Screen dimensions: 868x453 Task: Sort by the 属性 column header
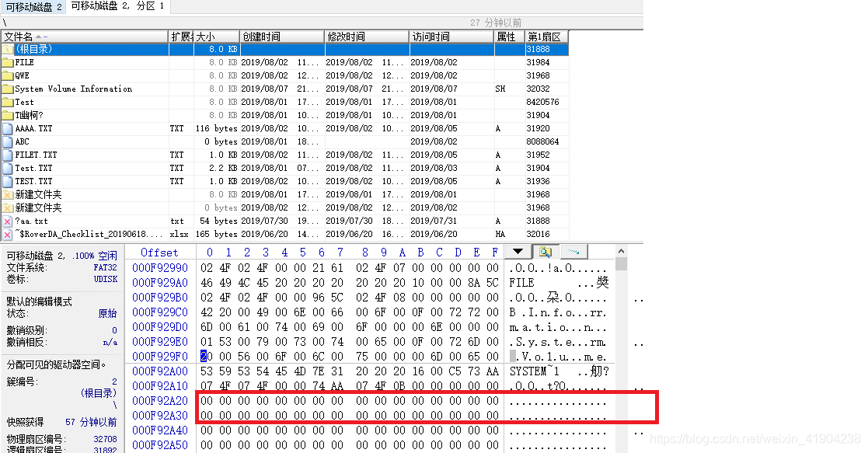(x=509, y=37)
